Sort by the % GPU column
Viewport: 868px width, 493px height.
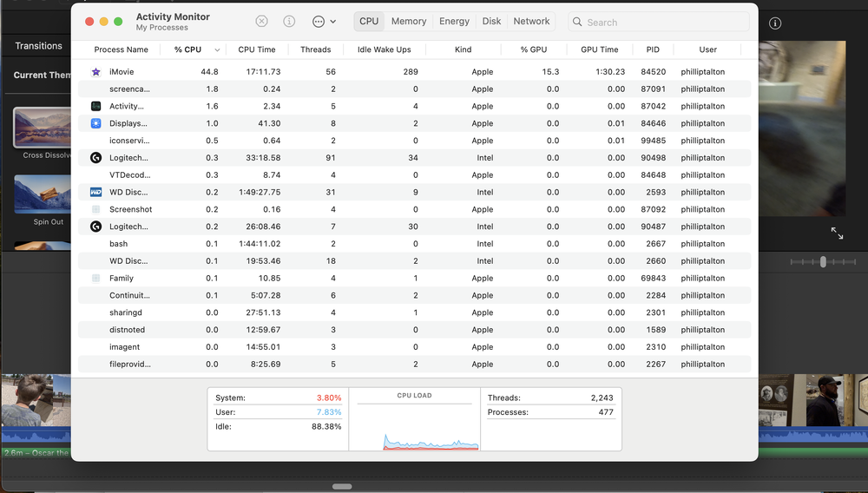pyautogui.click(x=534, y=49)
